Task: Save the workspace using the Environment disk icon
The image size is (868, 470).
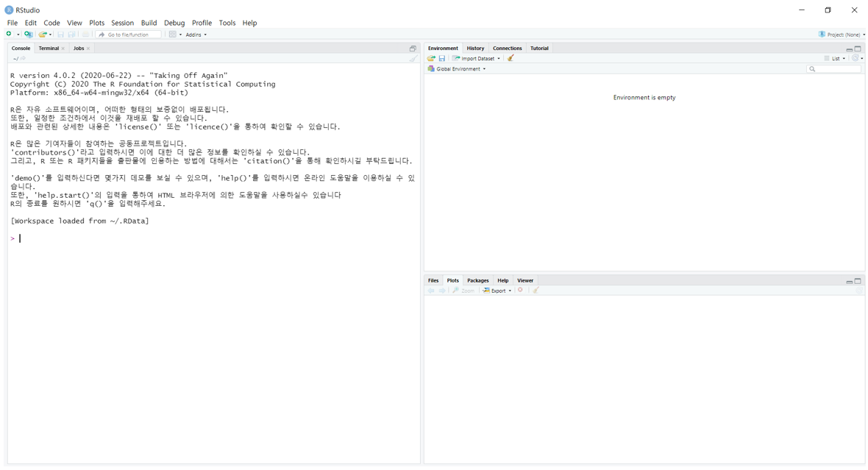Action: coord(441,58)
